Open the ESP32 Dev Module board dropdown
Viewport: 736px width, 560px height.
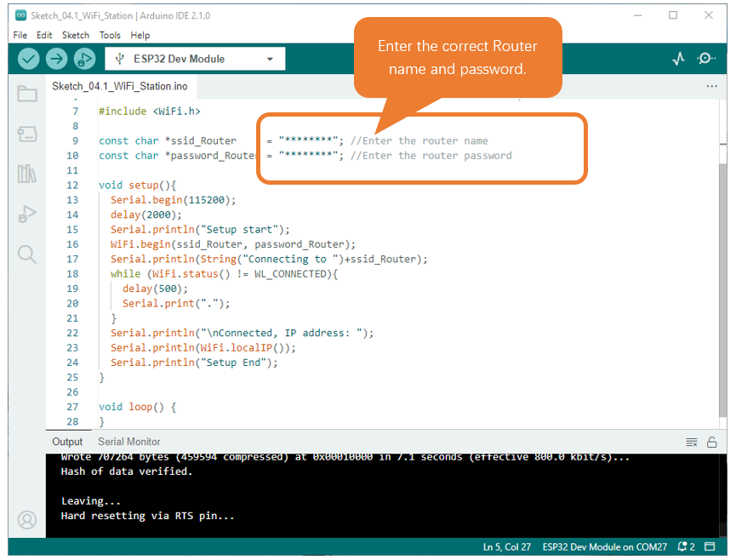pos(195,59)
